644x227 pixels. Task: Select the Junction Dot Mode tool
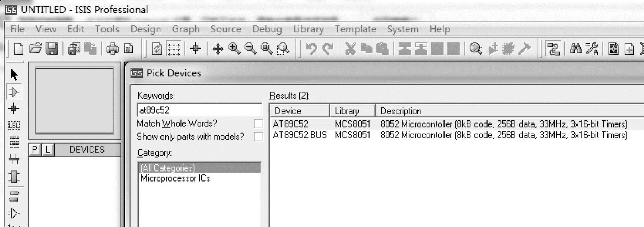click(x=14, y=108)
